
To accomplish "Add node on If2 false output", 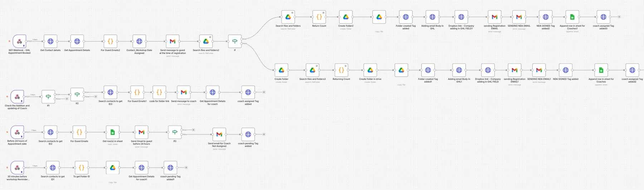I will 96,96.
